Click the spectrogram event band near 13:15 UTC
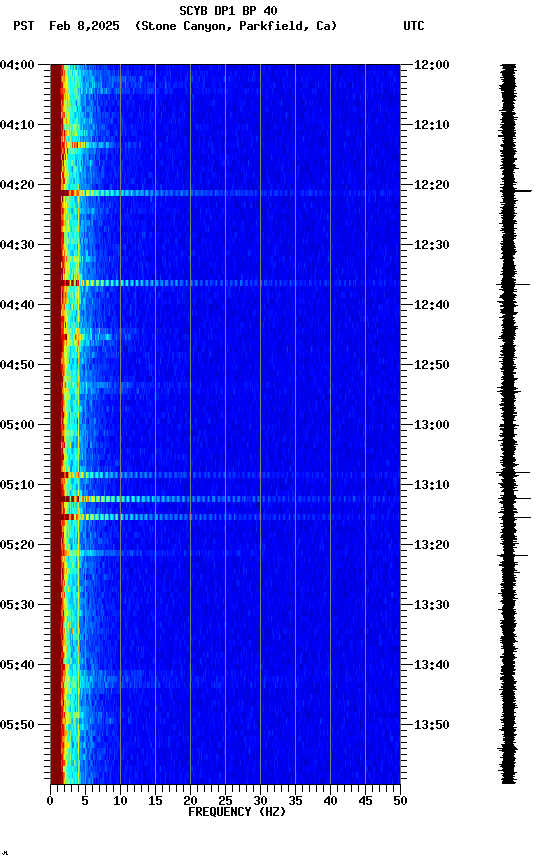 point(225,517)
